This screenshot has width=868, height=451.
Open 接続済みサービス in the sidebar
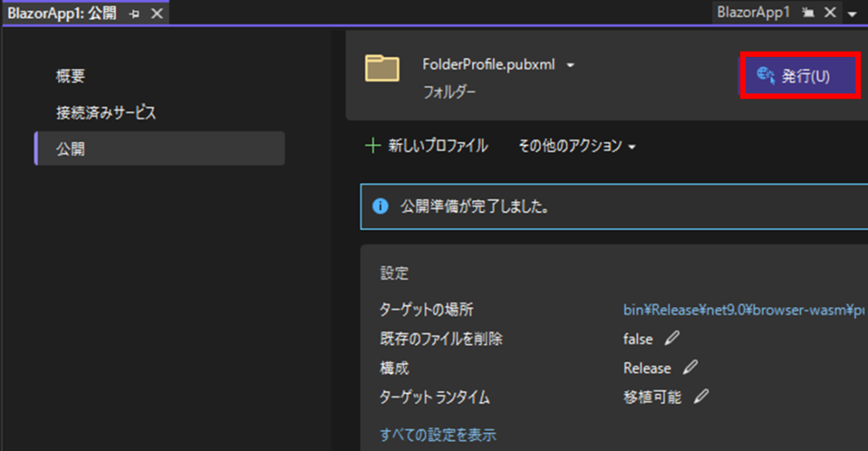point(106,113)
